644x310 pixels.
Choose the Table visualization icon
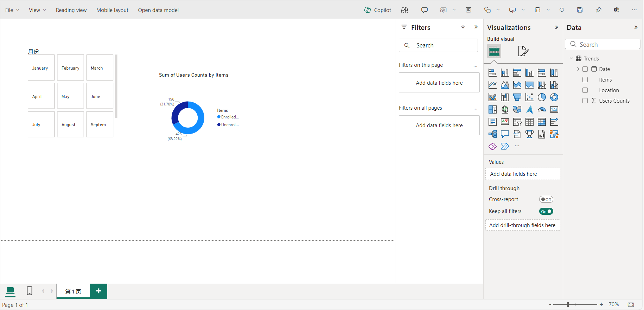[529, 122]
